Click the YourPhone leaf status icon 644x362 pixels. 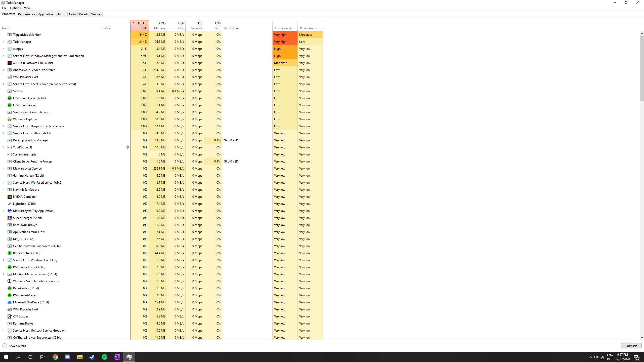pyautogui.click(x=127, y=147)
